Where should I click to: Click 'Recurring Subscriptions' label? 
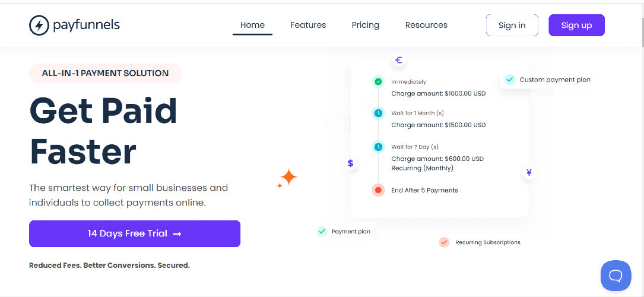coord(488,242)
